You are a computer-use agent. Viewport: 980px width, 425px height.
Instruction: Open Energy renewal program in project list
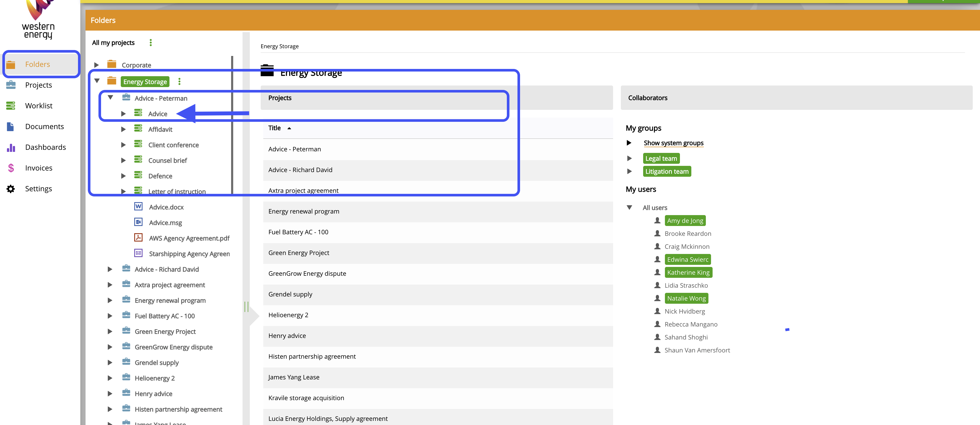point(438,211)
